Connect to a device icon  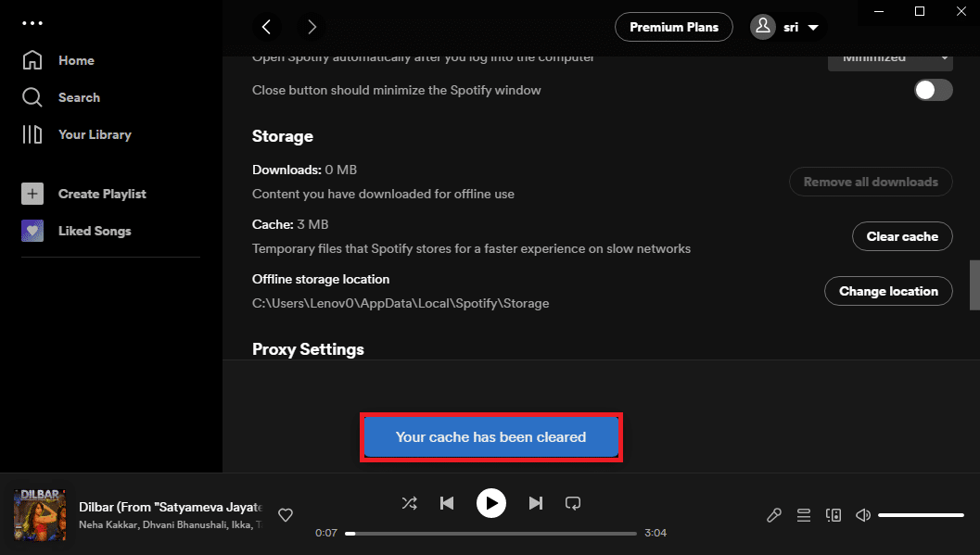pyautogui.click(x=834, y=515)
